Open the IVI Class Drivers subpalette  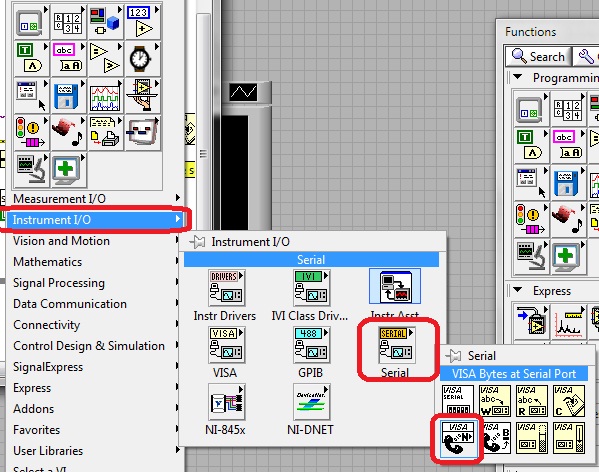(x=311, y=288)
